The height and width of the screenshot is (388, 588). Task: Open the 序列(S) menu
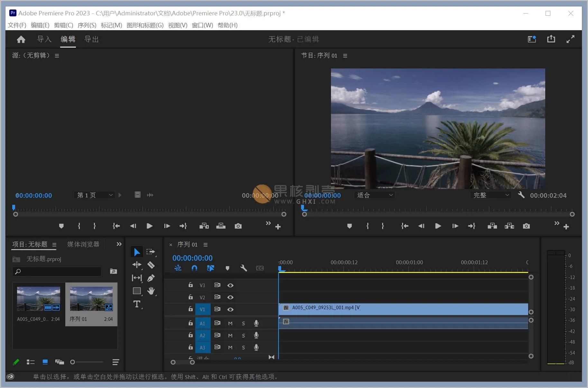pyautogui.click(x=87, y=25)
